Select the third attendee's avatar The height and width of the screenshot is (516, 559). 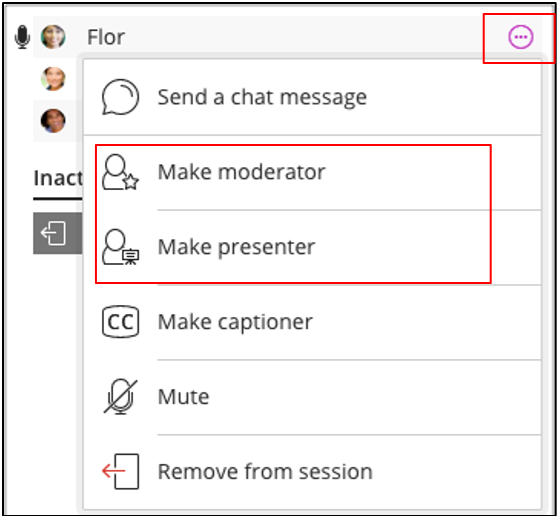coord(53,121)
